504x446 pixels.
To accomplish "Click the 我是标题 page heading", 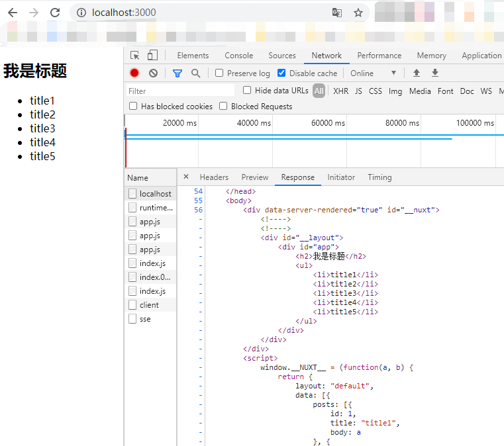I will (x=35, y=71).
